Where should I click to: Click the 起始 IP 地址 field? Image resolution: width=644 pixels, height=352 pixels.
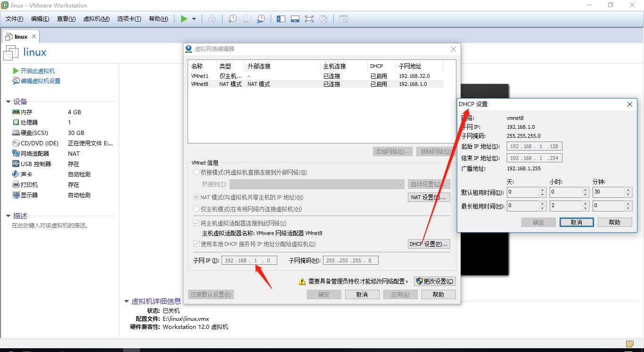(534, 146)
